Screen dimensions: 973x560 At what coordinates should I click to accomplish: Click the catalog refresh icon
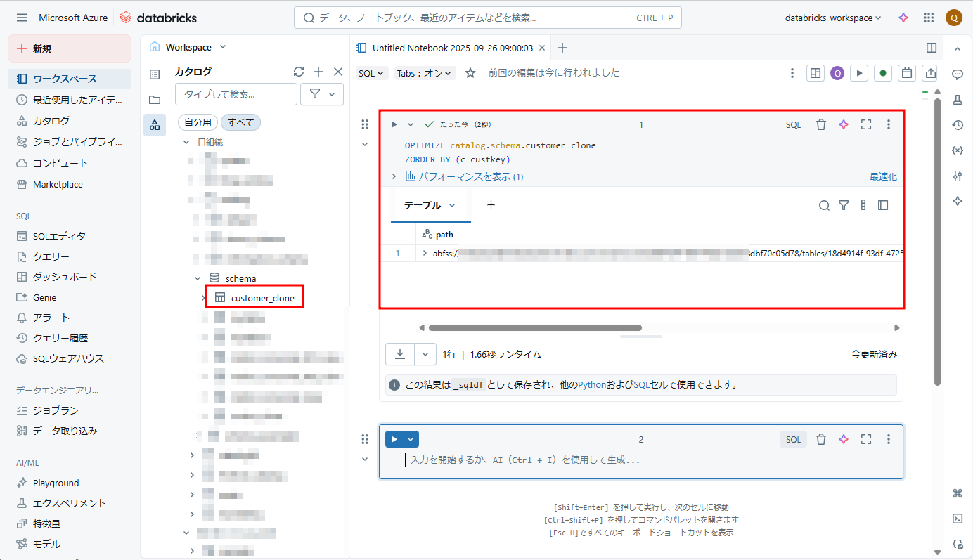point(299,72)
